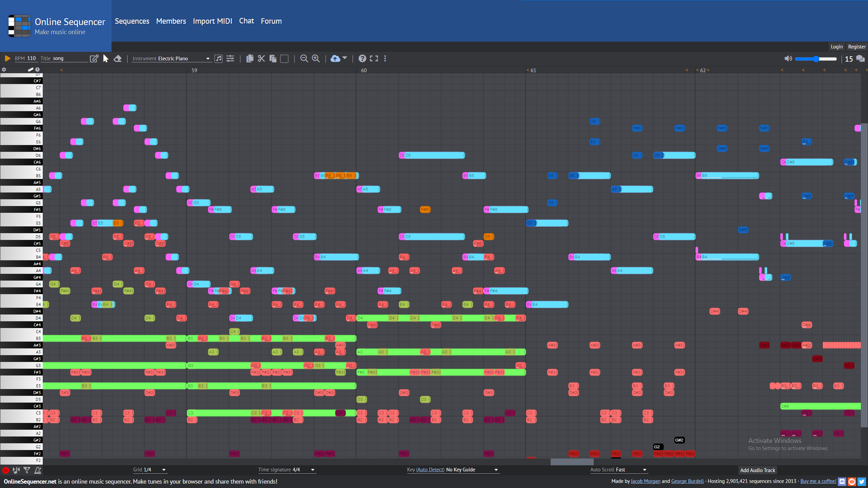Expand the Grid 1/4 dropdown

pyautogui.click(x=150, y=470)
